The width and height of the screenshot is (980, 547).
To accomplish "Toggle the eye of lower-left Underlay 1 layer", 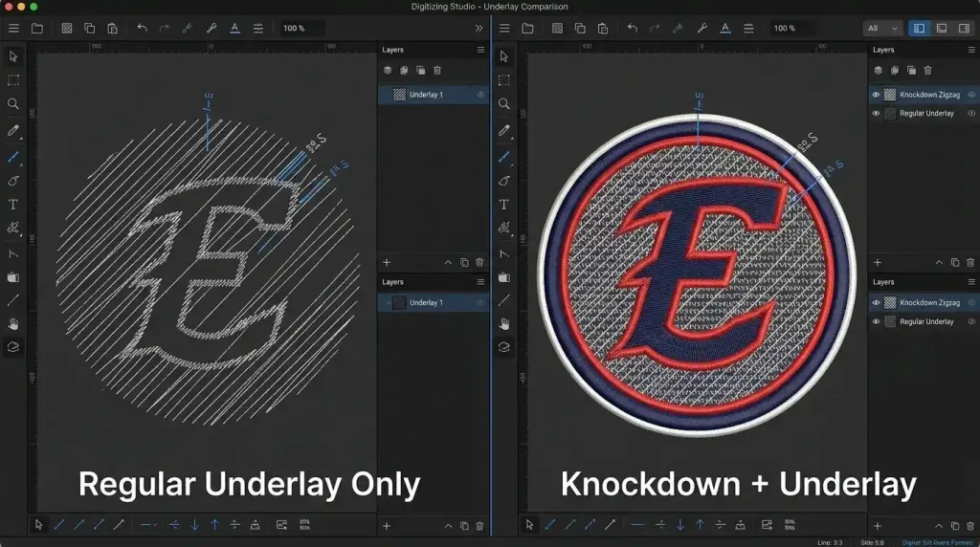I will pos(480,303).
